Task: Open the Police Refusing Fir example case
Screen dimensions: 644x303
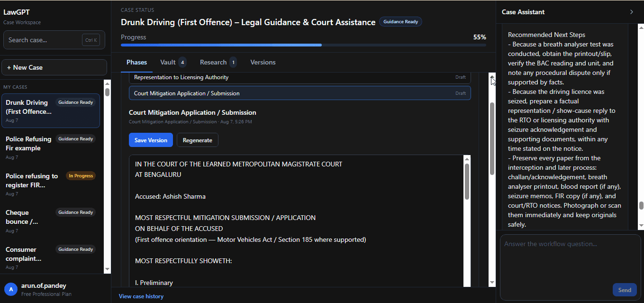Action: click(x=51, y=147)
